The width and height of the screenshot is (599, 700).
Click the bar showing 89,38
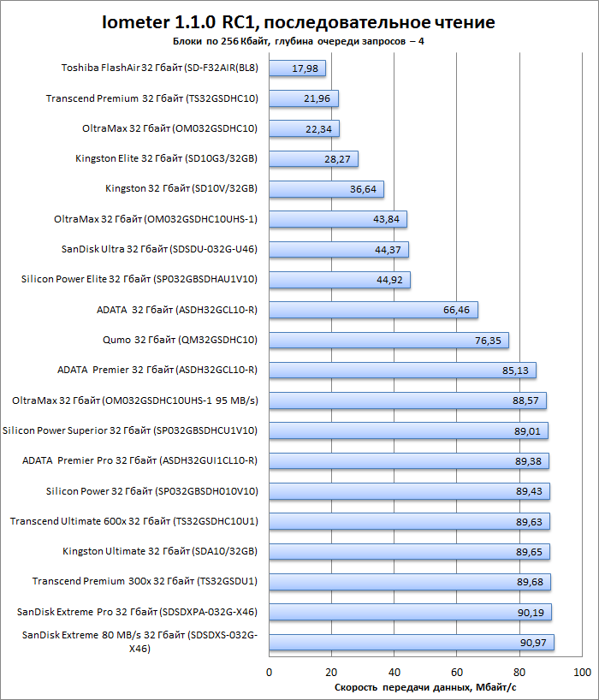point(409,460)
